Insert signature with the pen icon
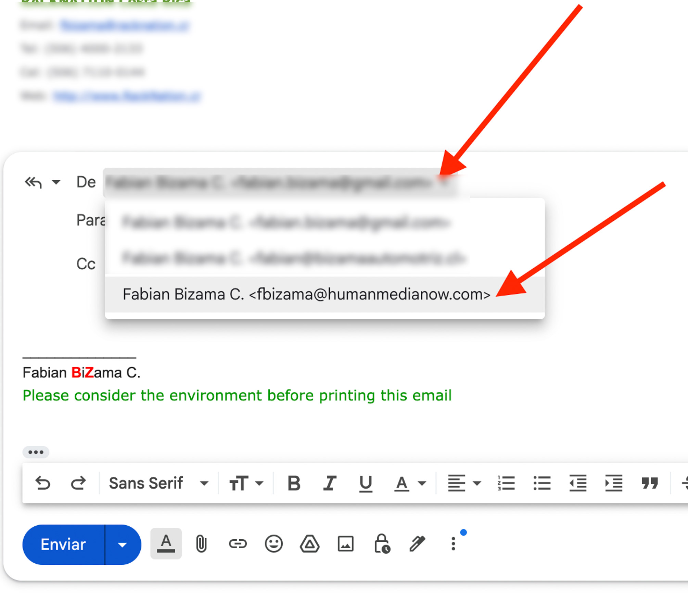The width and height of the screenshot is (688, 616). pyautogui.click(x=417, y=543)
